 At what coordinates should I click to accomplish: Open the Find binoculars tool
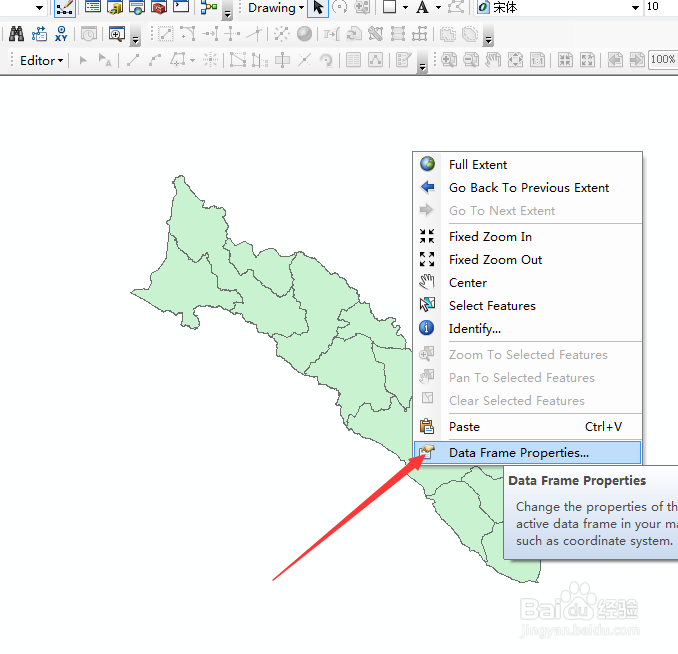pyautogui.click(x=16, y=34)
